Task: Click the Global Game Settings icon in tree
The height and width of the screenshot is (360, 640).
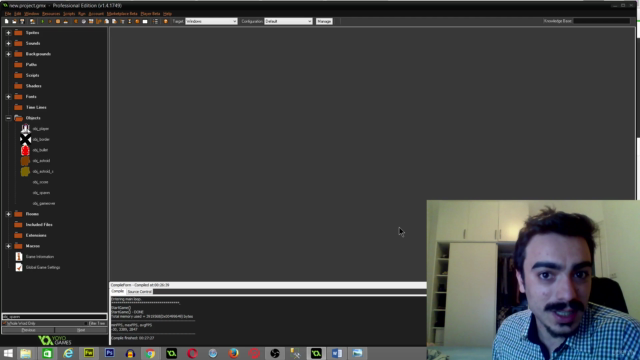Action: (19, 267)
